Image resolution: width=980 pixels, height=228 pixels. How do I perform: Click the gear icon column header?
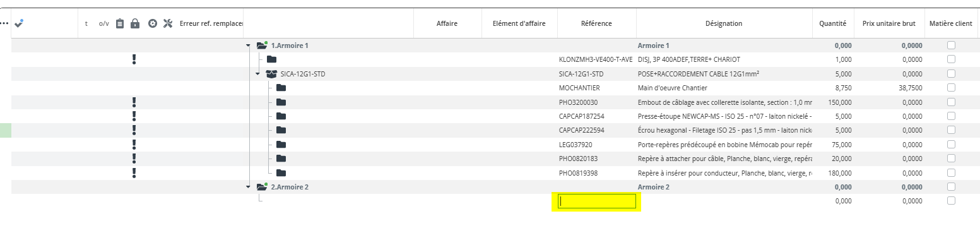(152, 23)
